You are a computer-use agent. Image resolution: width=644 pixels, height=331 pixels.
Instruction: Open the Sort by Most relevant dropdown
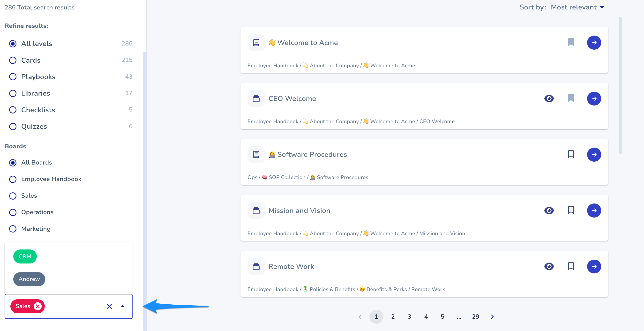coord(577,7)
